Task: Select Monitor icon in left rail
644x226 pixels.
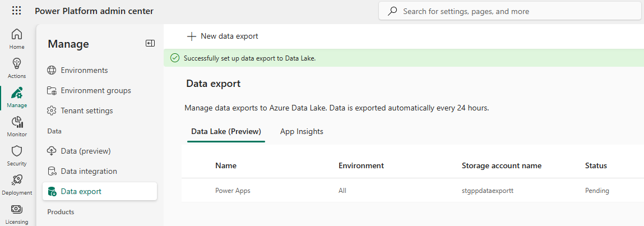Action: point(17,126)
